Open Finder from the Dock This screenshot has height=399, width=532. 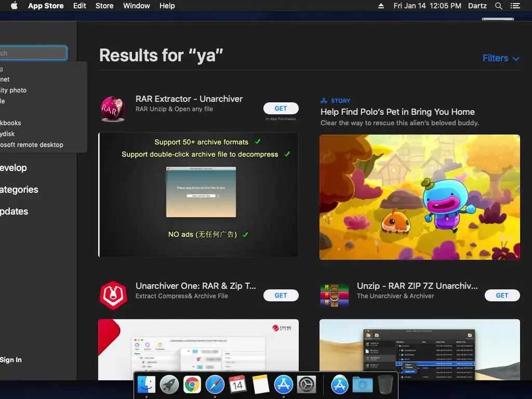pyautogui.click(x=147, y=385)
